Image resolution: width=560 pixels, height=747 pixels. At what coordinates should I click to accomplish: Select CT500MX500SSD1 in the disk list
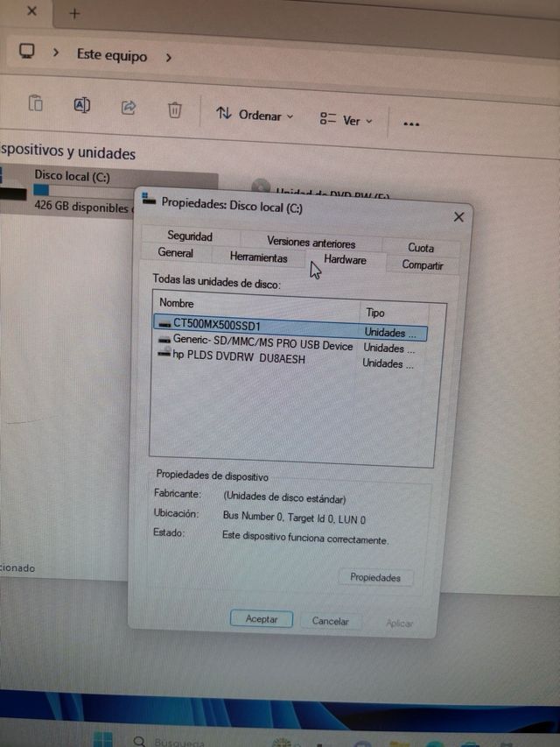tap(290, 328)
